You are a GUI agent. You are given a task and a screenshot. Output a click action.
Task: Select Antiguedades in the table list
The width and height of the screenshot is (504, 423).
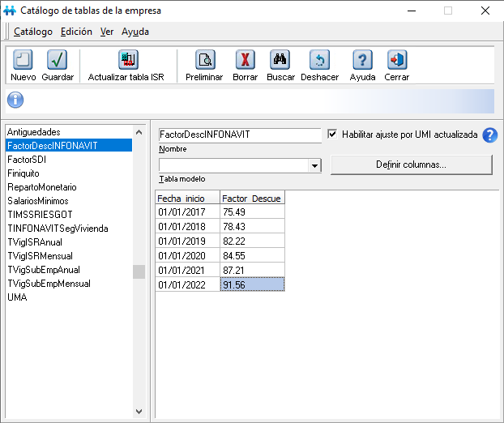tap(69, 132)
